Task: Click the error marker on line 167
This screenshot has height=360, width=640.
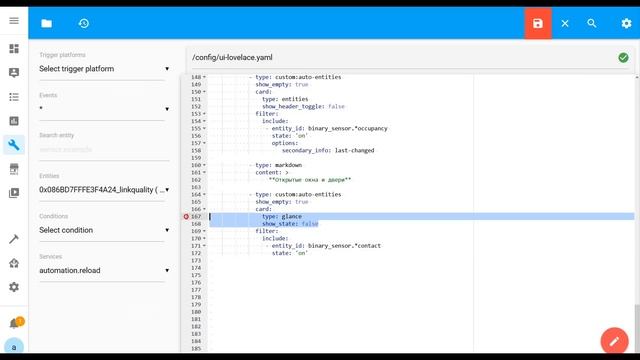Action: pyautogui.click(x=186, y=216)
